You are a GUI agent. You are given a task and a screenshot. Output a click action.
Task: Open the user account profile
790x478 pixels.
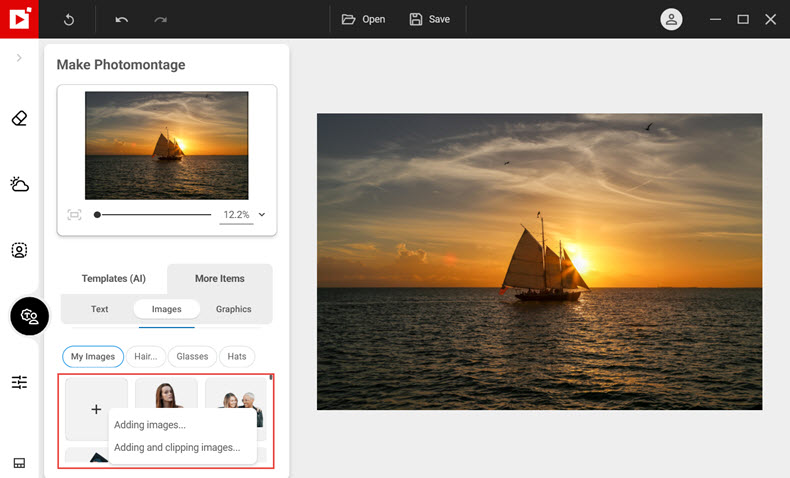tap(671, 19)
